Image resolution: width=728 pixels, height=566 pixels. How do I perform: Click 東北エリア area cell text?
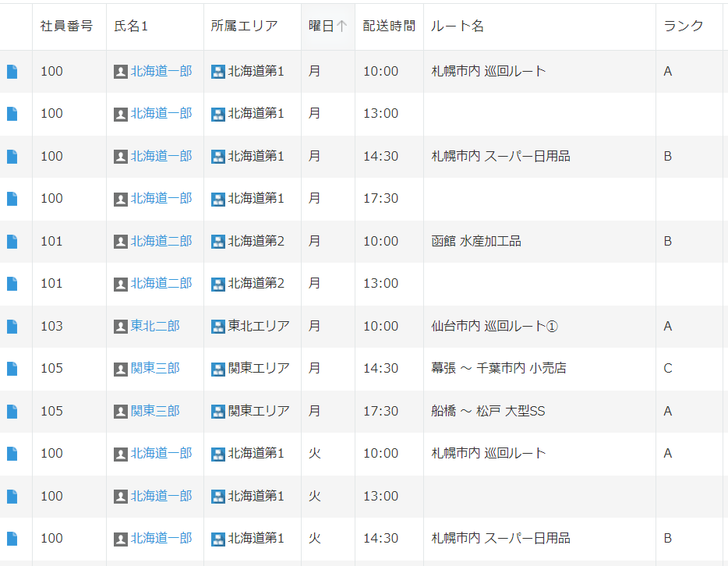(259, 326)
